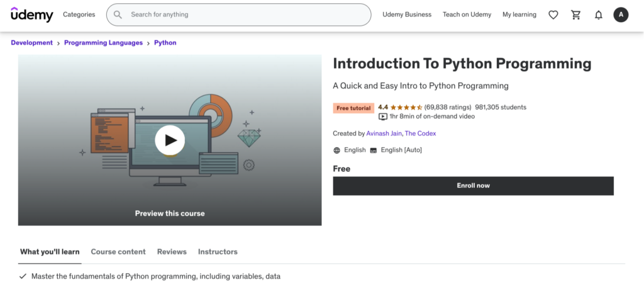
Task: Select the Instructors tab
Action: pyautogui.click(x=218, y=252)
